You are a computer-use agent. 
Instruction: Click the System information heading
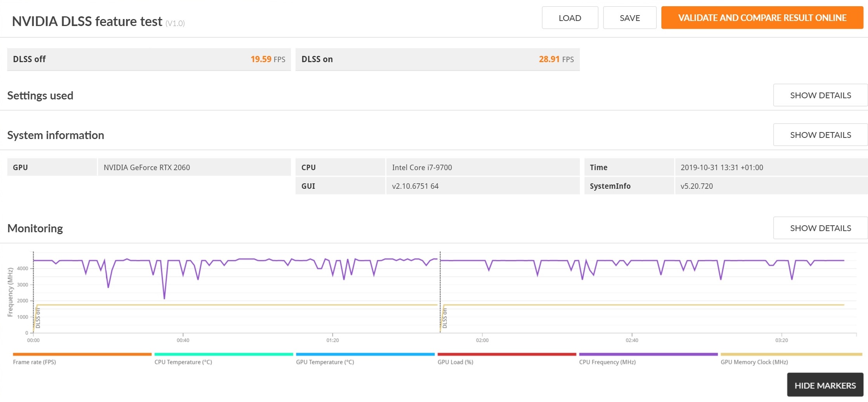56,135
